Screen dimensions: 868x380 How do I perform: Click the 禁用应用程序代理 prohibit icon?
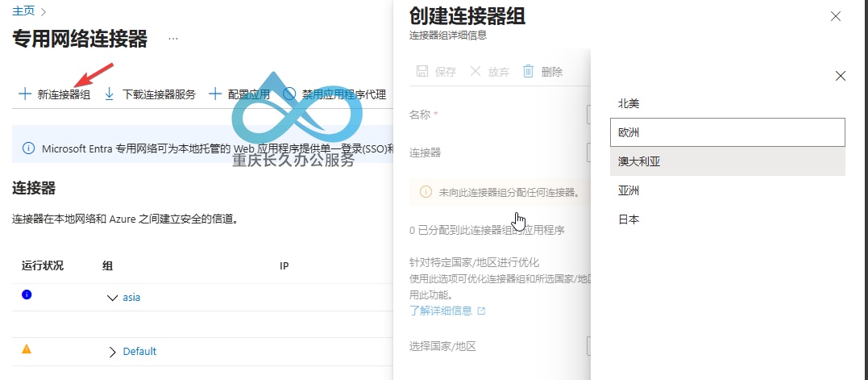pyautogui.click(x=289, y=94)
